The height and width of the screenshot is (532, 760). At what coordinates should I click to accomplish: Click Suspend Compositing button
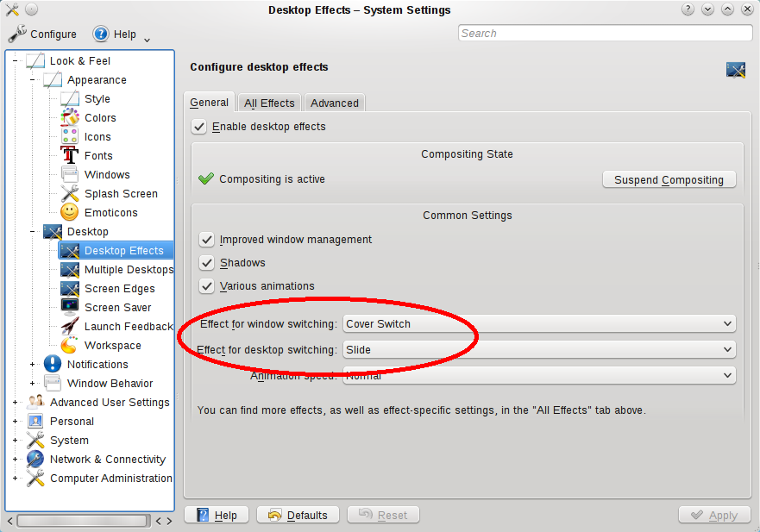tap(669, 179)
